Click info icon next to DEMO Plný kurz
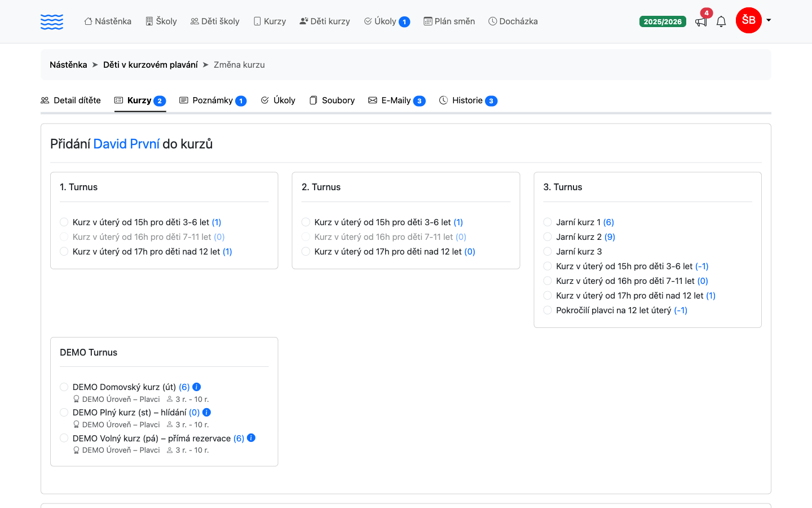This screenshot has height=508, width=812. (x=206, y=412)
